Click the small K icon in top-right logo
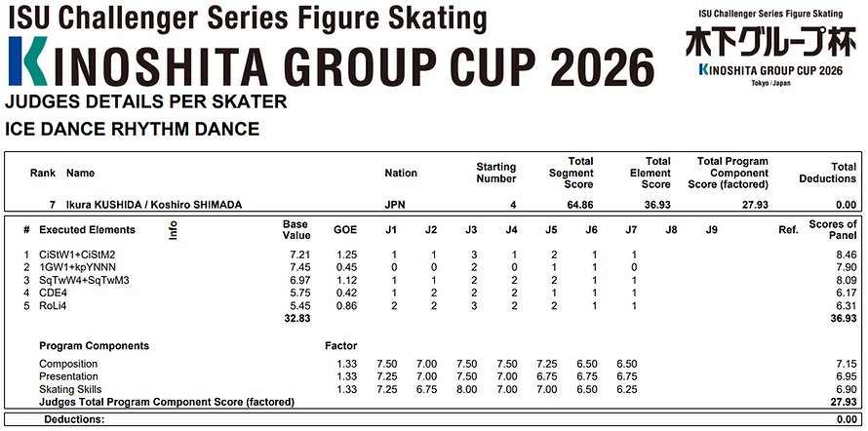 coord(703,70)
